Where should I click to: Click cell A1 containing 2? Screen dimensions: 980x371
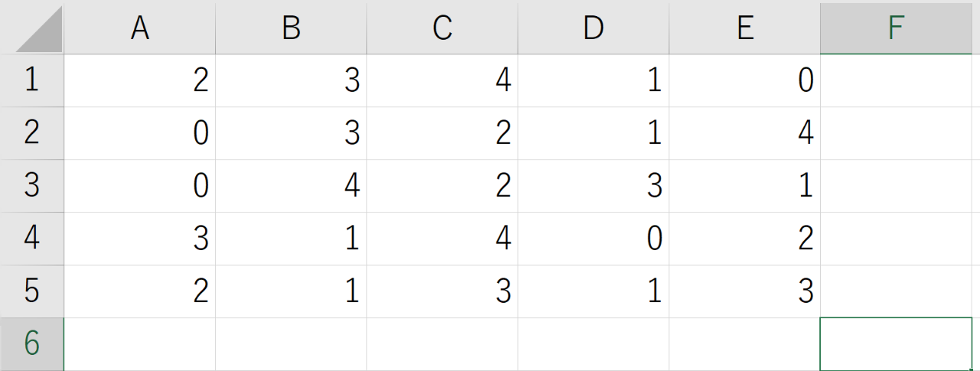pyautogui.click(x=139, y=80)
